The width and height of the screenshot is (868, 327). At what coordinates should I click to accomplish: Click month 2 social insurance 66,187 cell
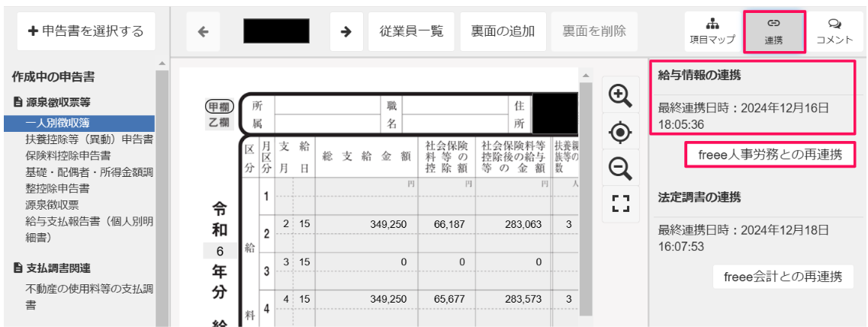point(446,224)
